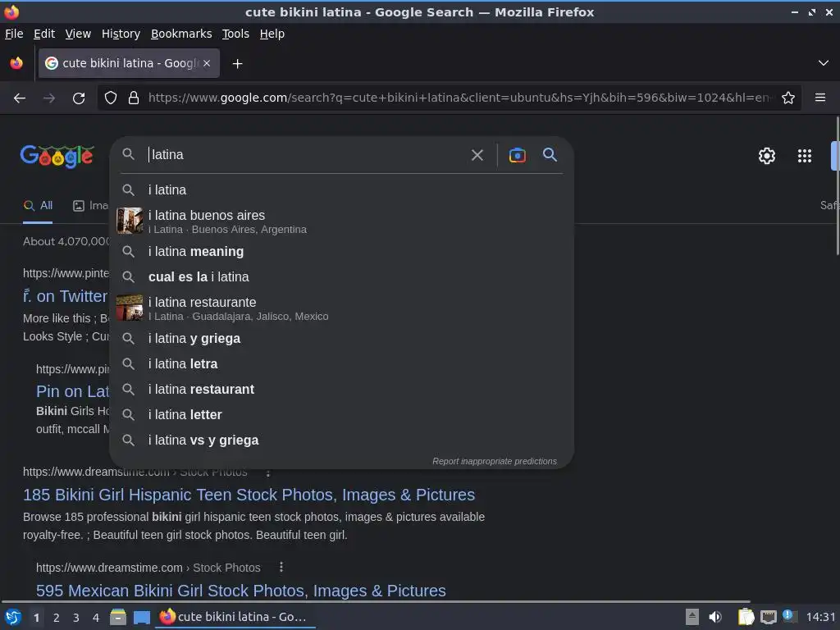Viewport: 840px width, 630px height.
Task: Open the View menu
Action: pyautogui.click(x=78, y=34)
